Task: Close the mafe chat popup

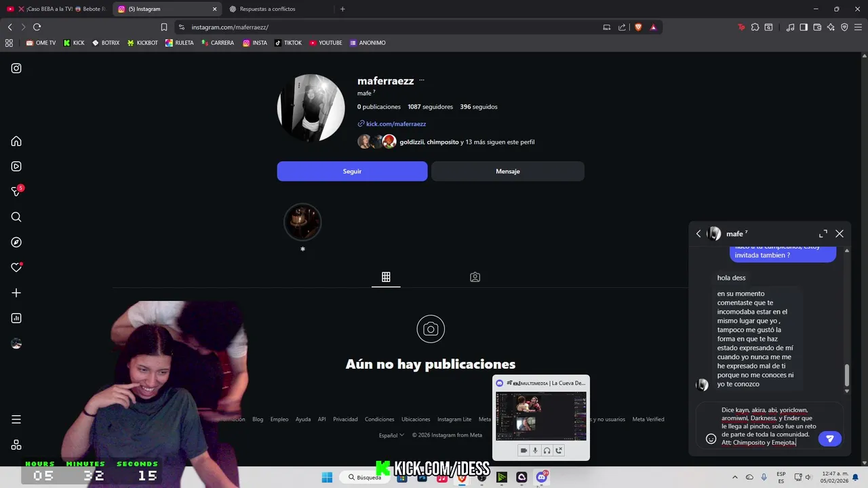Action: coord(840,233)
